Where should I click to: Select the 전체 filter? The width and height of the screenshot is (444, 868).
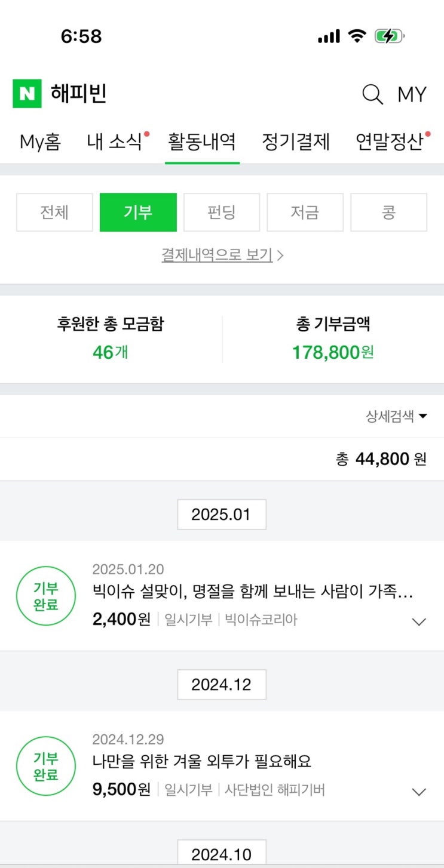pos(54,212)
